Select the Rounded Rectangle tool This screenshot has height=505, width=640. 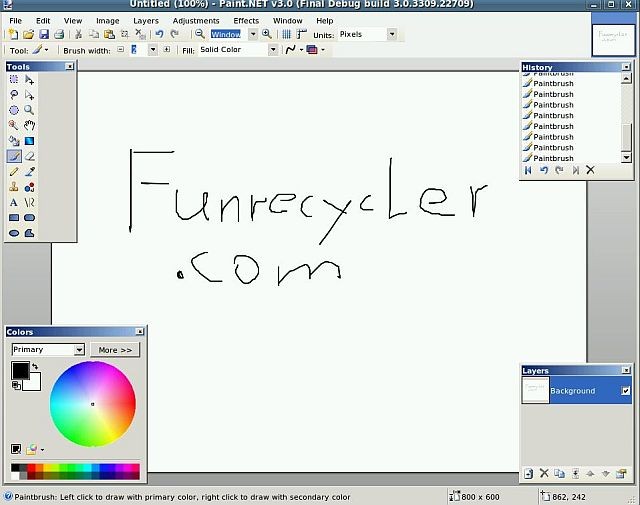point(29,218)
